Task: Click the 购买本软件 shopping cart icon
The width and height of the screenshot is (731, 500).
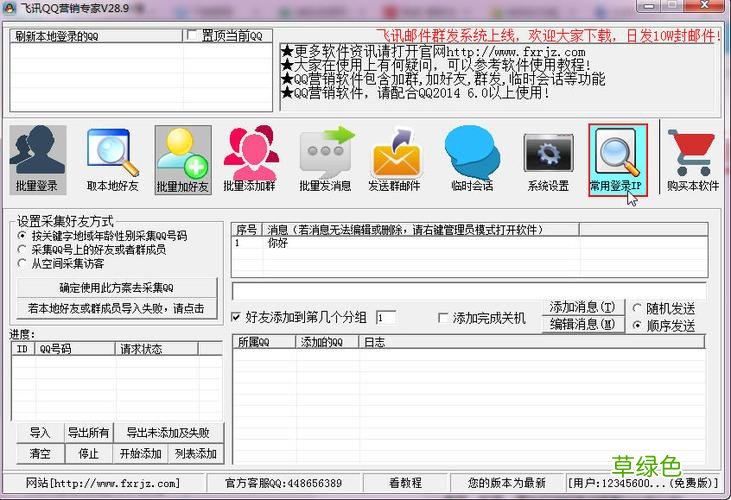Action: click(692, 159)
